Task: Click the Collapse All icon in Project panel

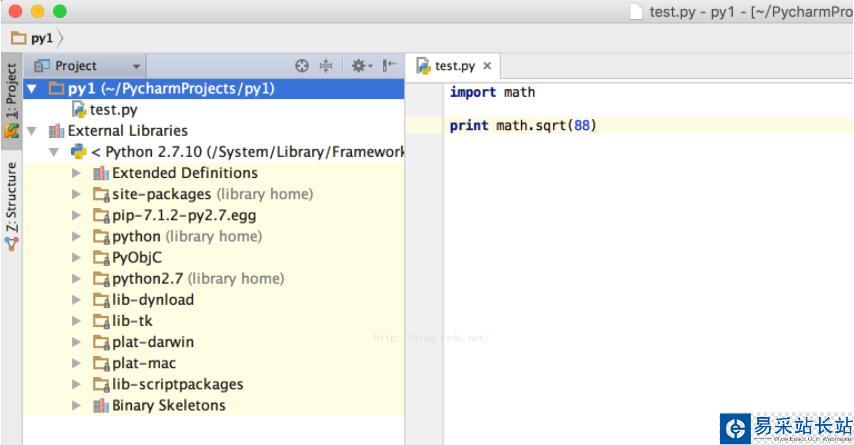Action: pyautogui.click(x=326, y=66)
